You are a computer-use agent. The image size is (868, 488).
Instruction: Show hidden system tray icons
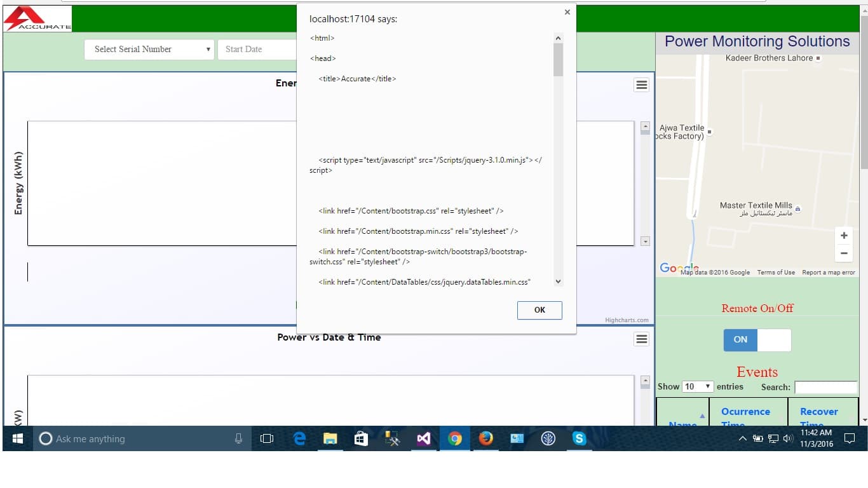point(743,438)
